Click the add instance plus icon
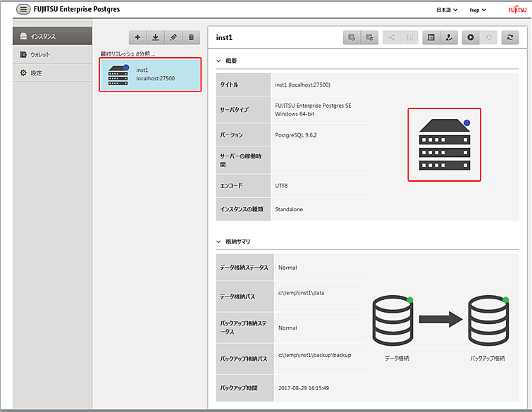532x412 pixels. 137,37
